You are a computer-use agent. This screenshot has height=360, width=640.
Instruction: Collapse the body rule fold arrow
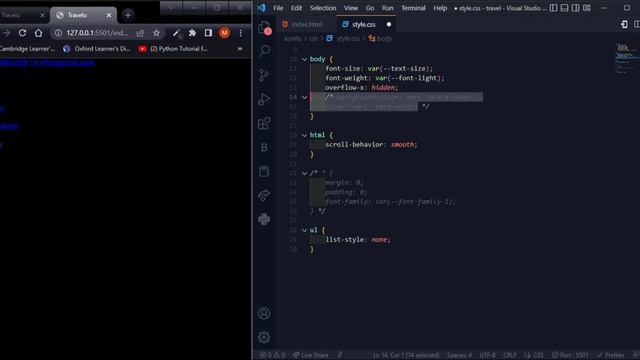coord(304,59)
